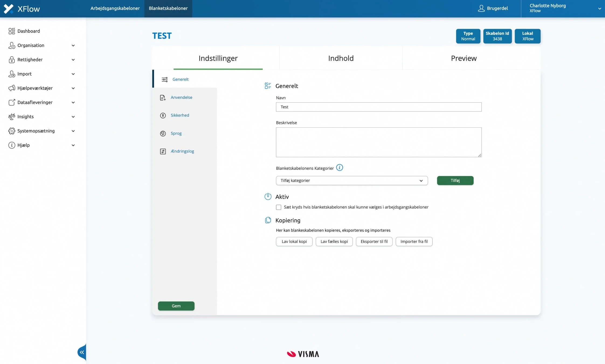Viewport: 605px width, 364px height.
Task: Click the Brugerdel user icon
Action: click(481, 8)
